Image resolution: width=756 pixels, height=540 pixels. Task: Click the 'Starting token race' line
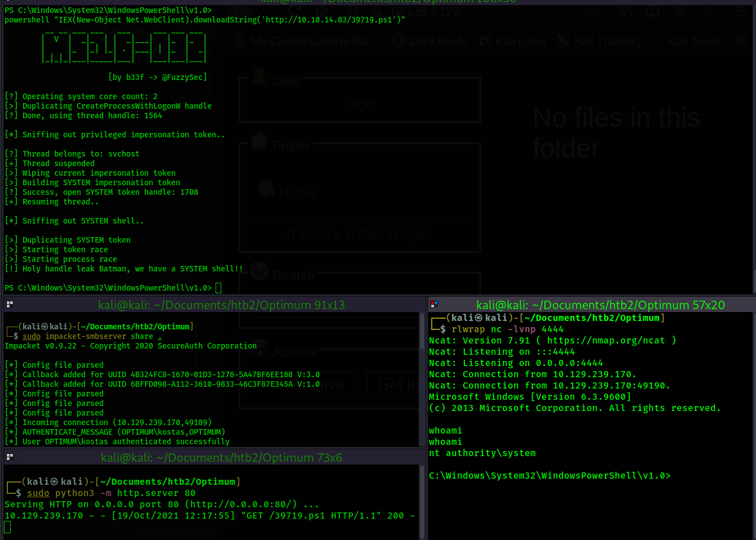56,249
